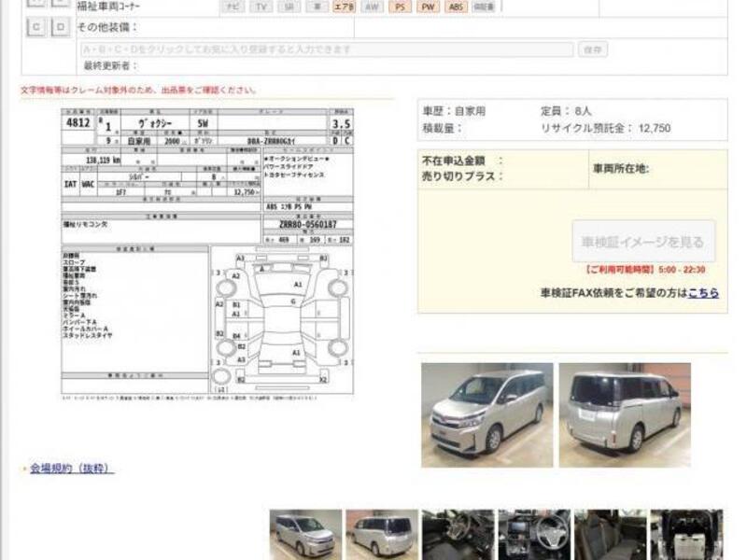
Task: Toggle the D favorite button
Action: (60, 27)
